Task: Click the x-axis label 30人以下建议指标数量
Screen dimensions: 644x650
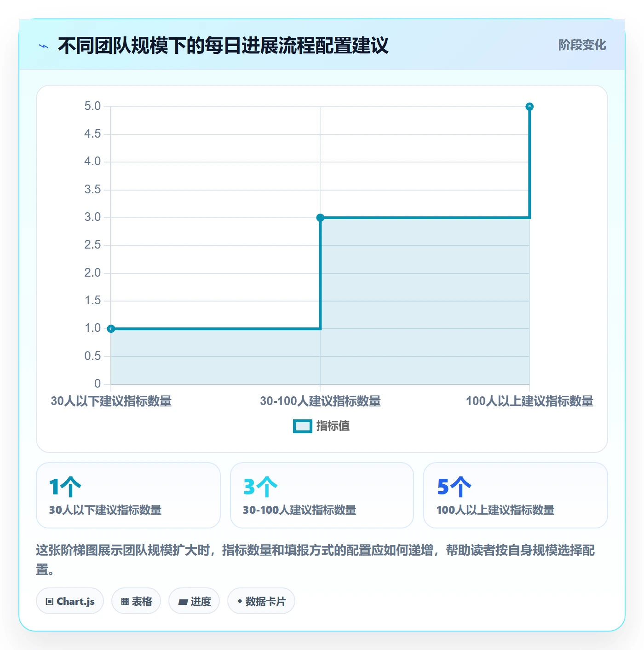Action: pyautogui.click(x=111, y=401)
